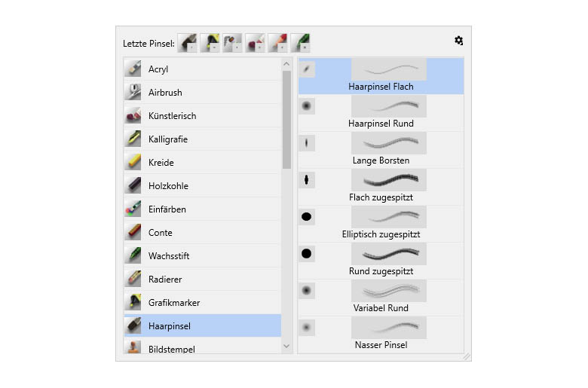Open brush panel settings gear
The width and height of the screenshot is (588, 388).
458,41
